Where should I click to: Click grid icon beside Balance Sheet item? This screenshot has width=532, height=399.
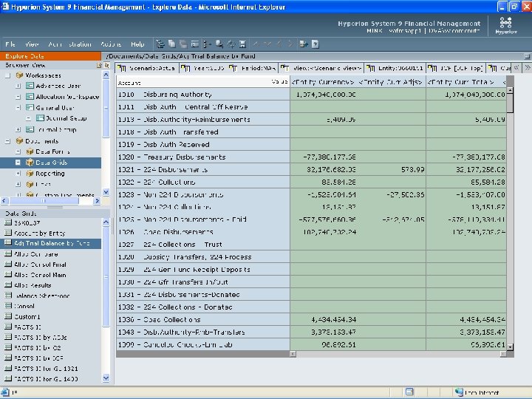click(x=8, y=295)
